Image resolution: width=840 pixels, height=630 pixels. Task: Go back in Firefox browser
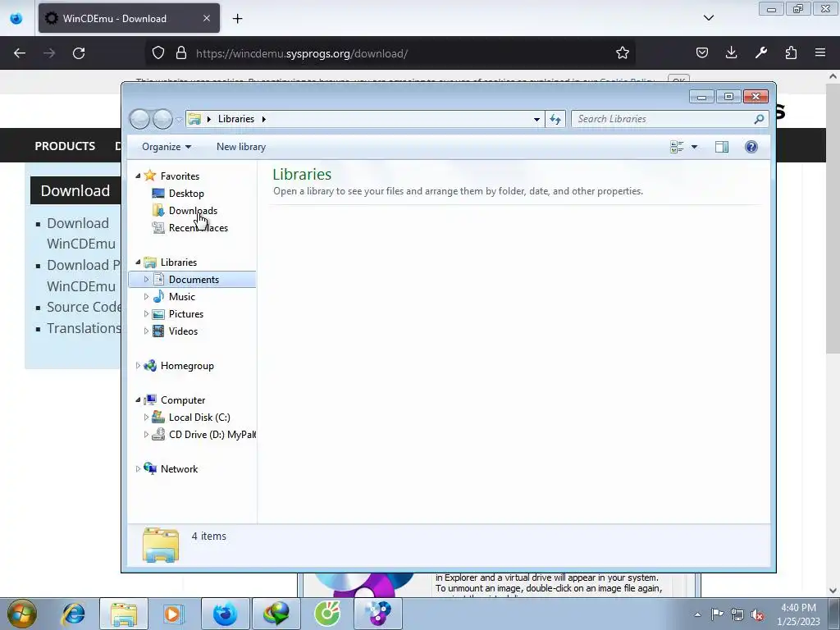(x=20, y=53)
